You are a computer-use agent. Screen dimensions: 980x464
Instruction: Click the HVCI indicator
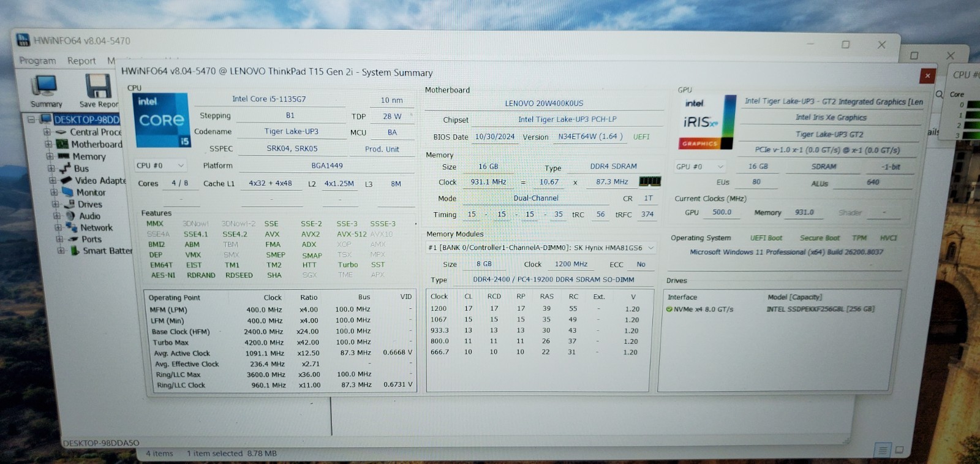pyautogui.click(x=888, y=238)
